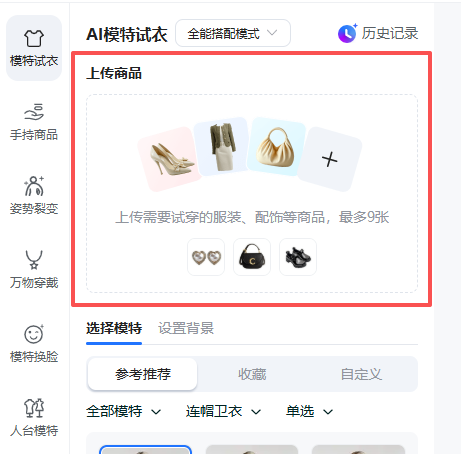This screenshot has width=461, height=454.
Task: Select the 人台模特 sidebar icon
Action: 34,418
